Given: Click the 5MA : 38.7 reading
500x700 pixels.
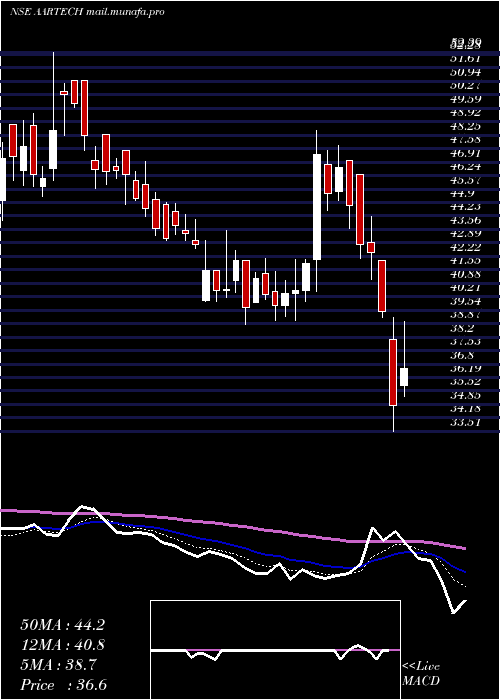Looking at the screenshot, I should point(58,665).
